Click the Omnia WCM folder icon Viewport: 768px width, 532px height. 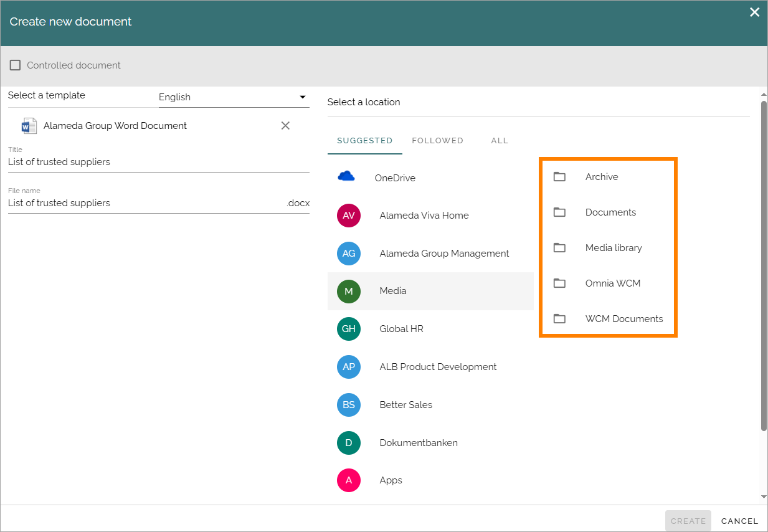559,283
